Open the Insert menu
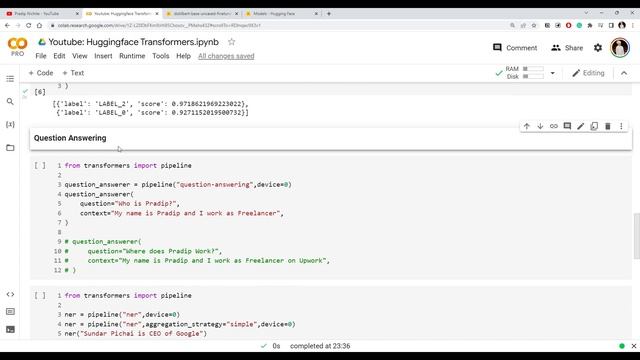The width and height of the screenshot is (640, 360). coord(103,56)
